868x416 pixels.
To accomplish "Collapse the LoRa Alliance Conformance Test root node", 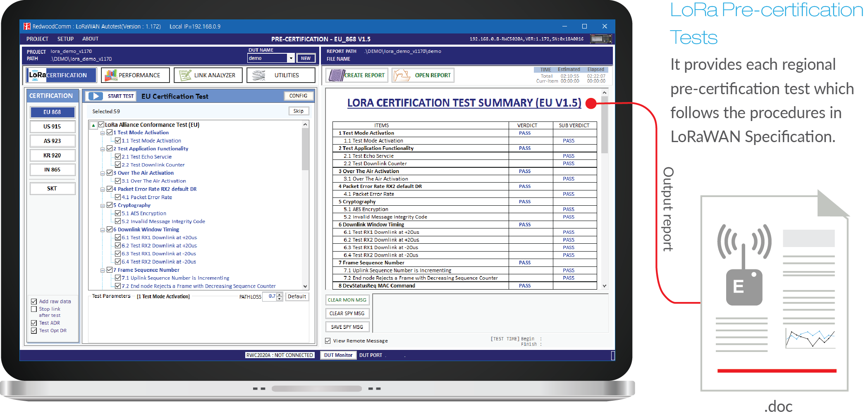I will click(x=93, y=125).
